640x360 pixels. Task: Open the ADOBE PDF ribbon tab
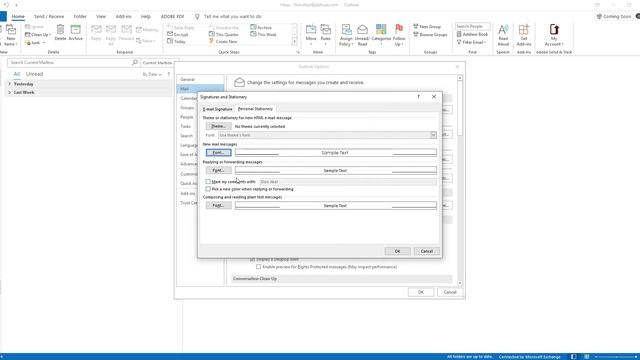pos(172,16)
